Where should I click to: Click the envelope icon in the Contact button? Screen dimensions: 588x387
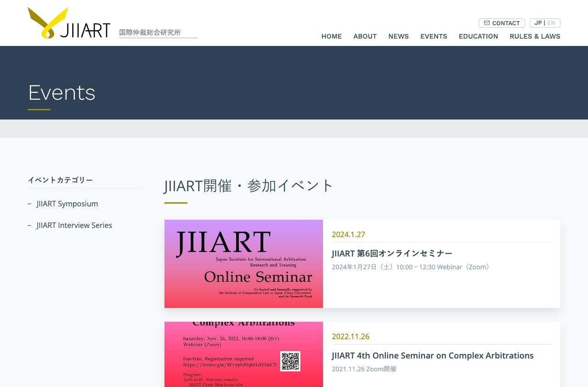click(x=487, y=23)
